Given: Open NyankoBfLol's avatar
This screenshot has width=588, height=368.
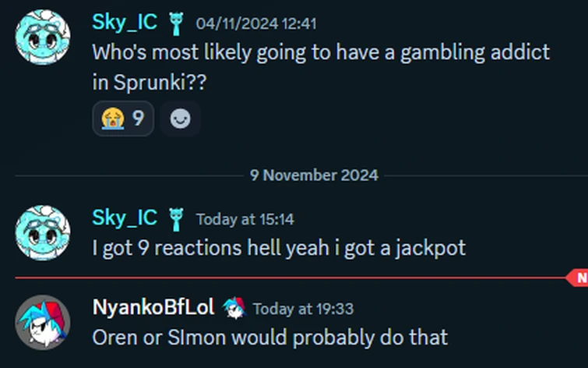Looking at the screenshot, I should click(44, 322).
